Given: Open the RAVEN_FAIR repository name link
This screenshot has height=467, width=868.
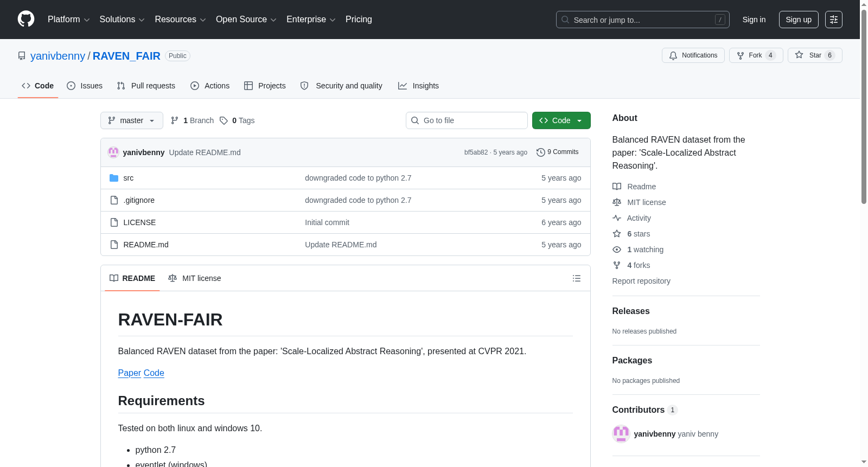Looking at the screenshot, I should pos(126,56).
